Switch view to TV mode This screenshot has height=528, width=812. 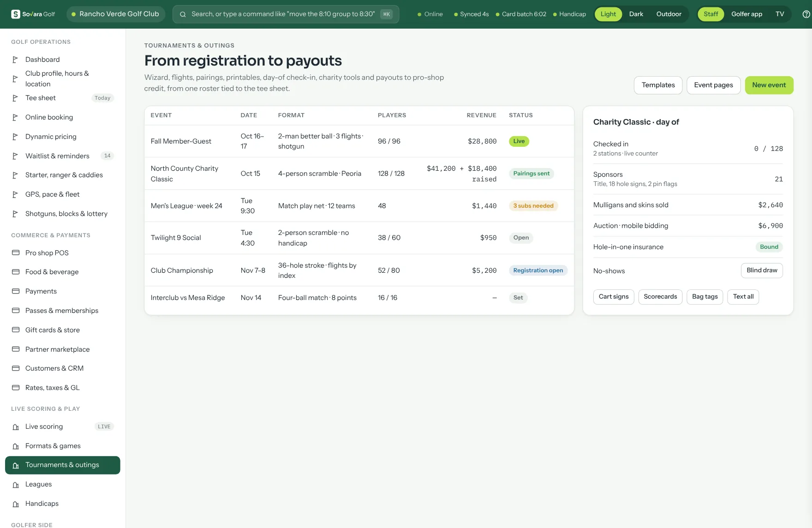[780, 14]
